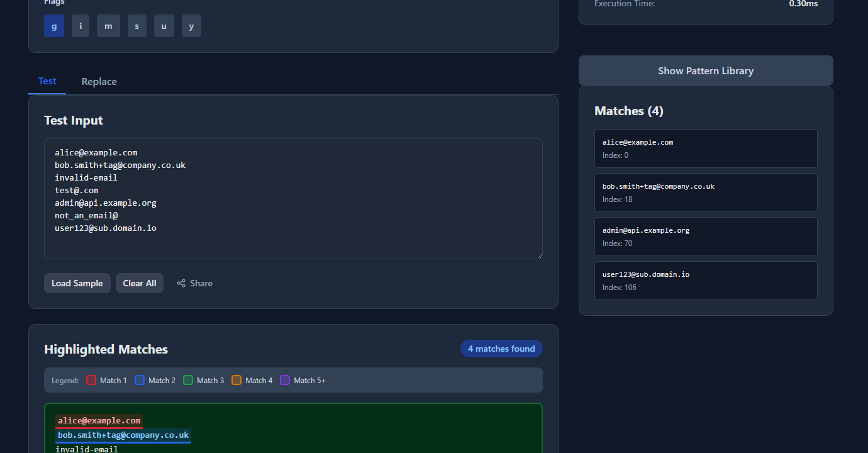The image size is (868, 453).
Task: Switch to the Replace tab
Action: coord(99,82)
